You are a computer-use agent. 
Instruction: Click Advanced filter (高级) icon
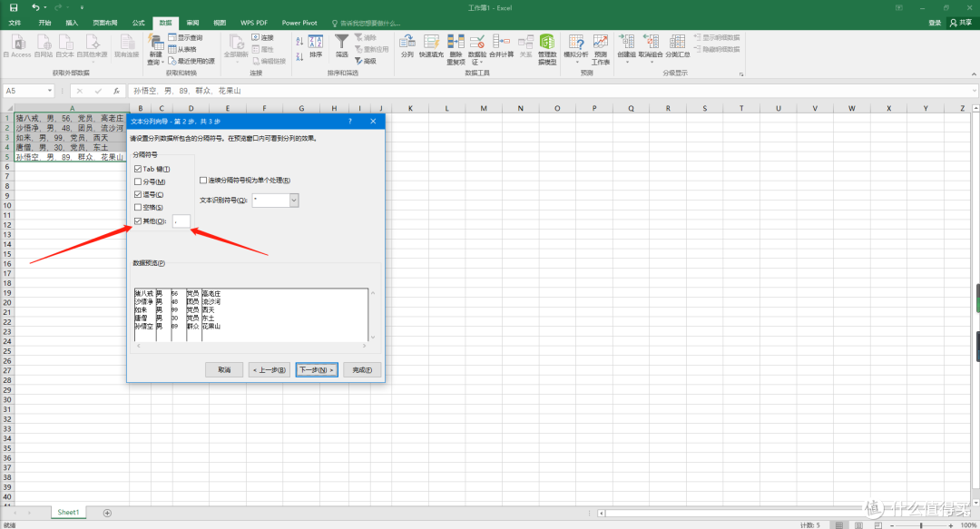coord(358,62)
